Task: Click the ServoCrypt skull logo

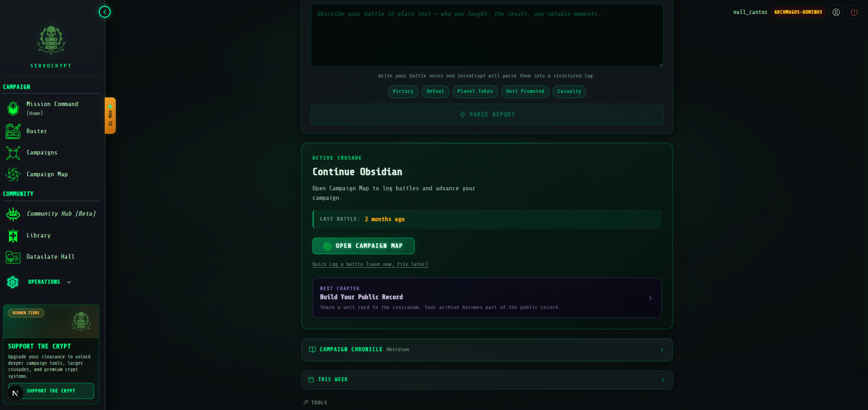Action: [51, 40]
